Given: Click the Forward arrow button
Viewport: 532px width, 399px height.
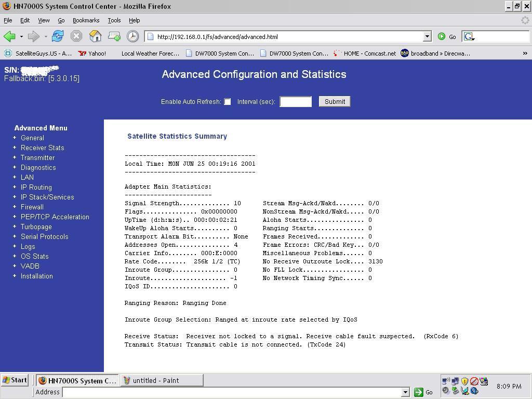Looking at the screenshot, I should click(x=33, y=36).
